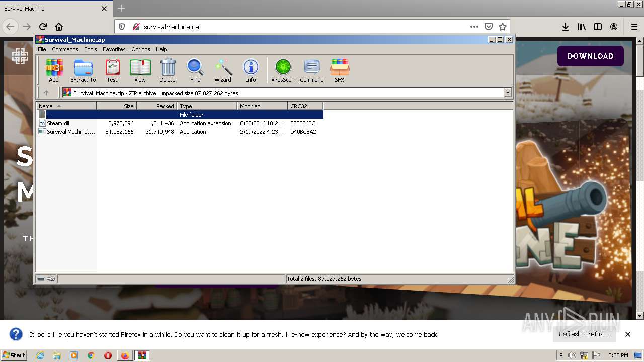
Task: Open connection not secure padlock info
Action: (x=136, y=27)
